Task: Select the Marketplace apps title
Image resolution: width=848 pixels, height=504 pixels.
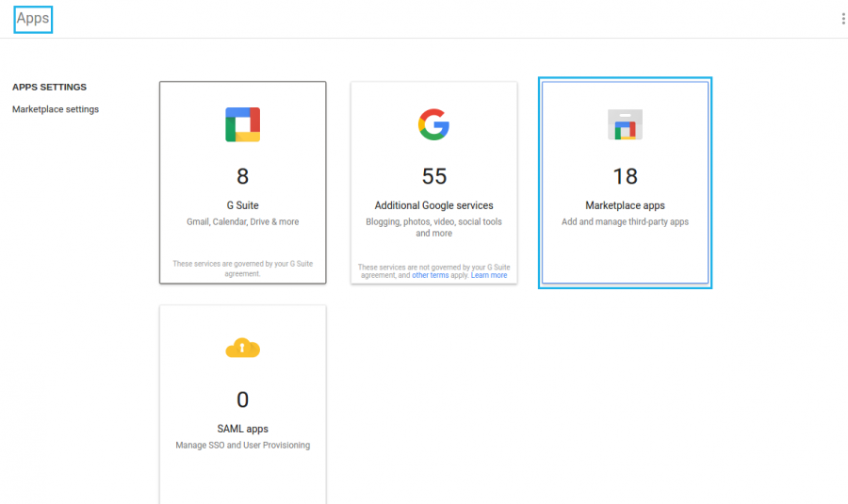Action: tap(625, 205)
